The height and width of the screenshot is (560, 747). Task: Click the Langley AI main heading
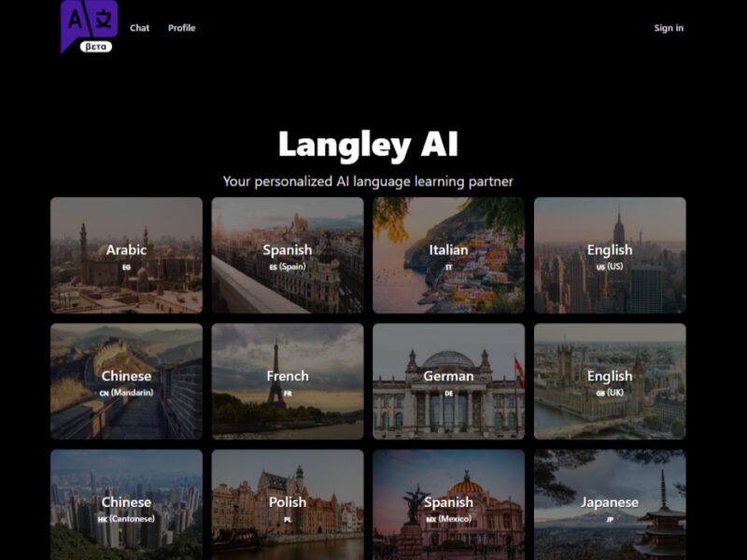click(368, 146)
